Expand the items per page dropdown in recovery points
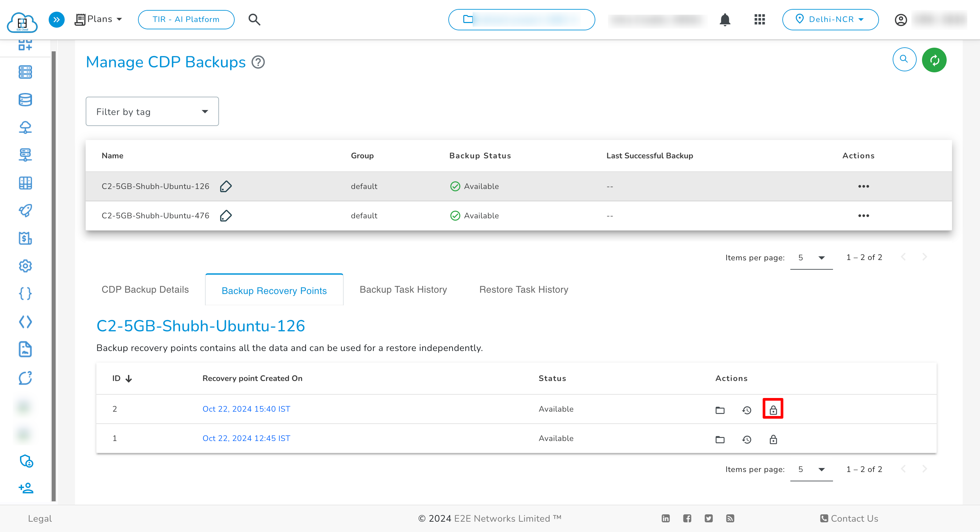This screenshot has width=980, height=532. tap(821, 469)
